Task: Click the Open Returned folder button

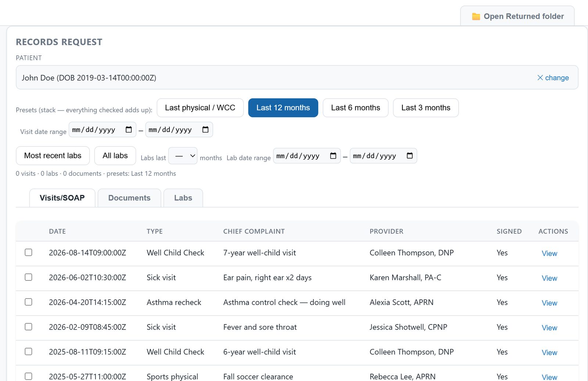Action: tap(517, 16)
